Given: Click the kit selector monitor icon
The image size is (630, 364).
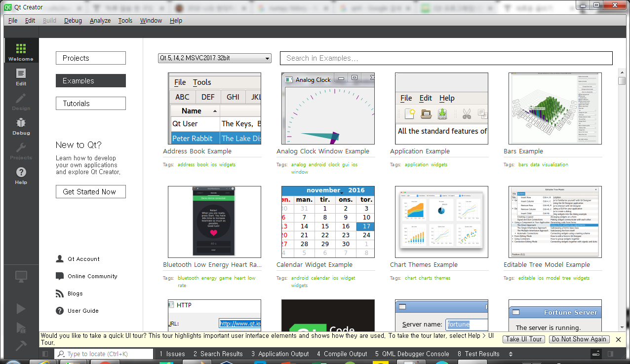Looking at the screenshot, I should 21,277.
